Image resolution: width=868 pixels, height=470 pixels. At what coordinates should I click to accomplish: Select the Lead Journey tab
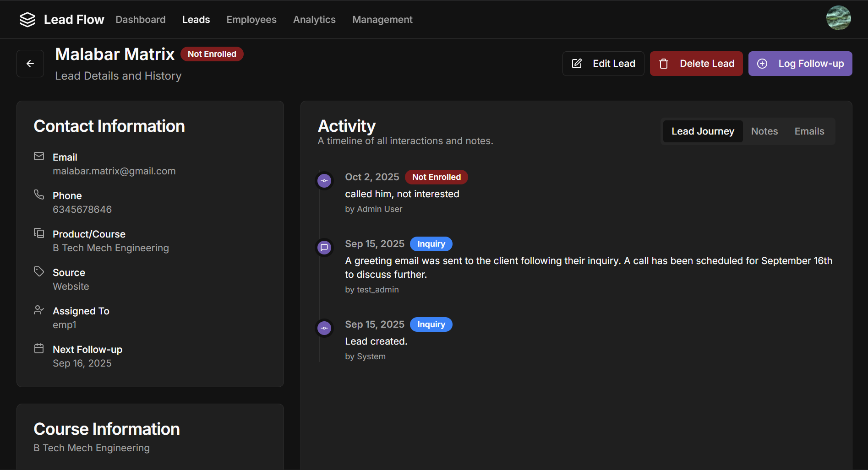point(703,131)
